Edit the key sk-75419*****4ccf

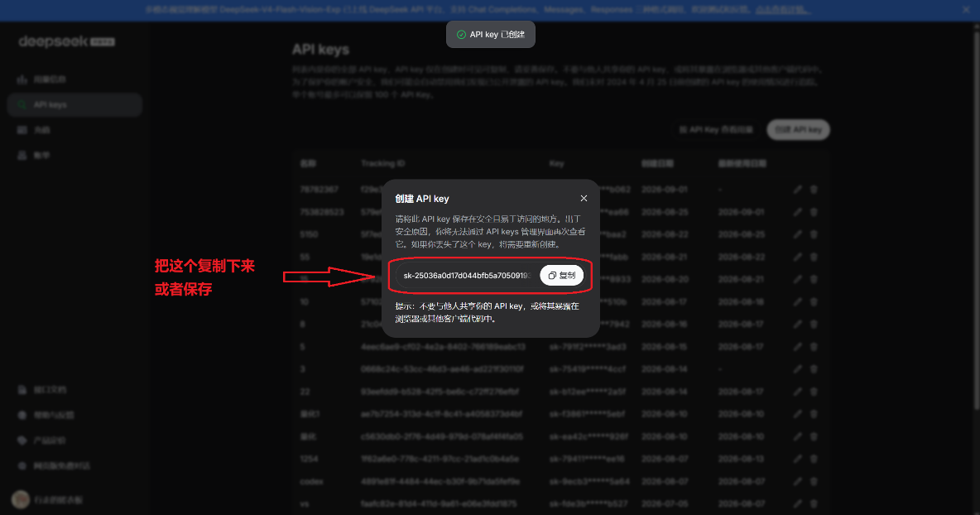tap(798, 368)
